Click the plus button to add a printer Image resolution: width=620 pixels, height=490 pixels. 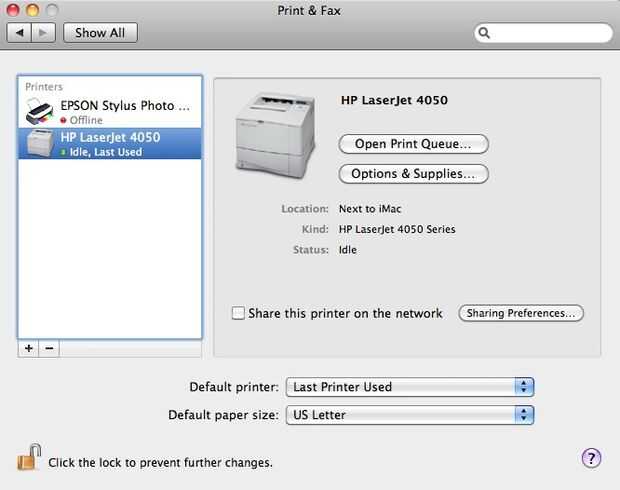coord(28,349)
